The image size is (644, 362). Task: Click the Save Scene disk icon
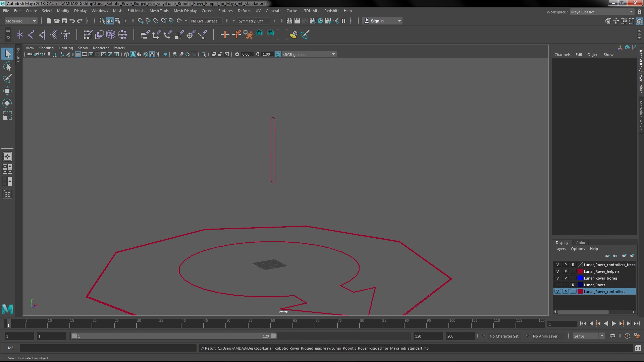[x=64, y=21]
